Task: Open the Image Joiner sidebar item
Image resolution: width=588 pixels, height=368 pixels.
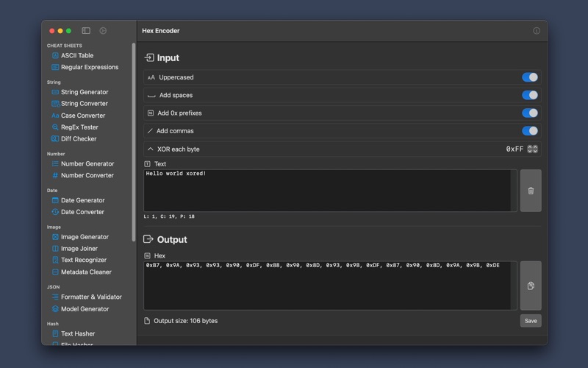Action: [x=79, y=249]
